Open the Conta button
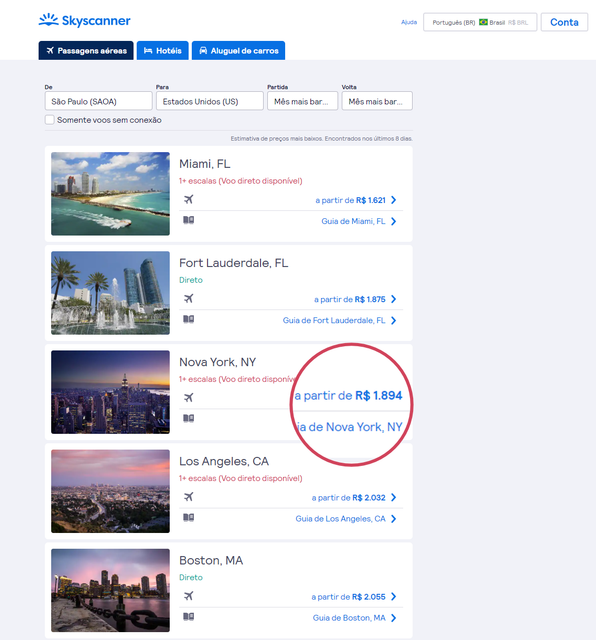The height and width of the screenshot is (640, 596). (564, 22)
